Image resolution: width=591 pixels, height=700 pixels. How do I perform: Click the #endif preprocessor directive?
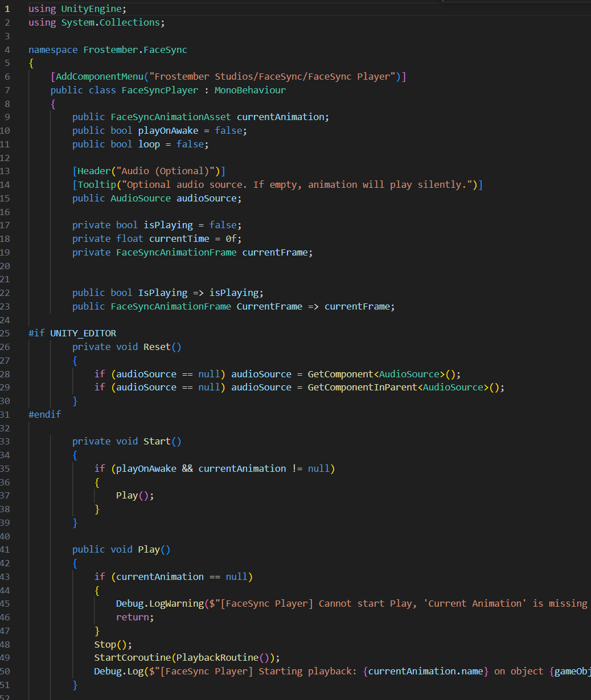tap(44, 414)
